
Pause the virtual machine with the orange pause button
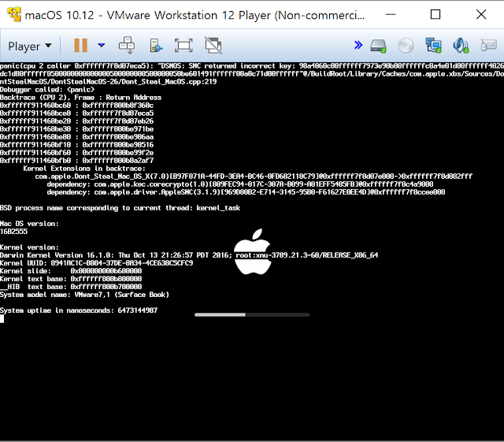coord(80,46)
